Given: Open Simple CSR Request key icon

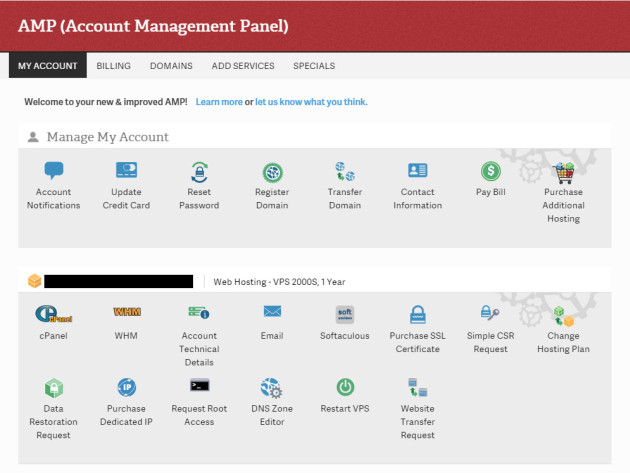Looking at the screenshot, I should click(490, 313).
